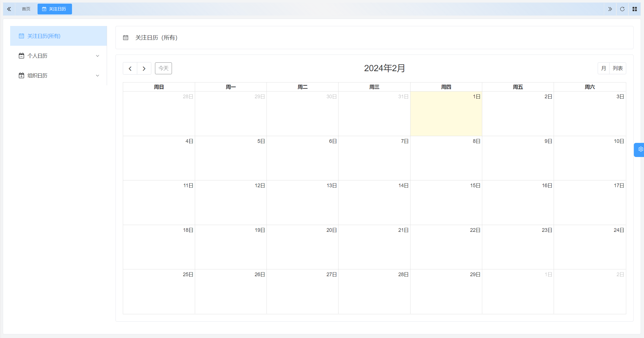Switch to 列表 list view
The image size is (644, 338).
pos(617,68)
